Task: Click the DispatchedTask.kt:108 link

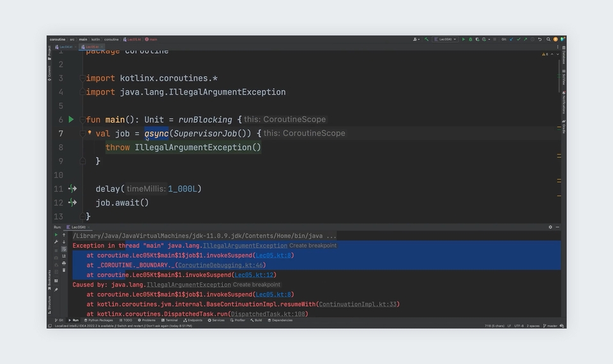Action: tap(268, 314)
